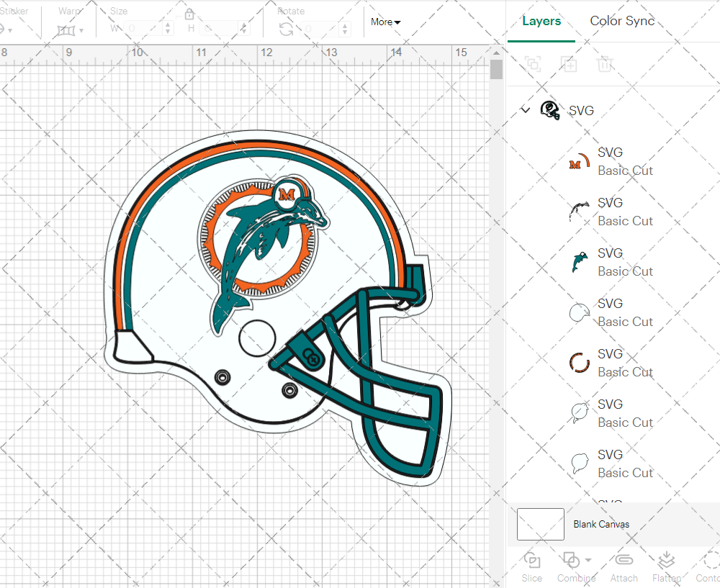Click the canvas vertical scrollbar up arrow
720x588 pixels.
click(x=496, y=53)
